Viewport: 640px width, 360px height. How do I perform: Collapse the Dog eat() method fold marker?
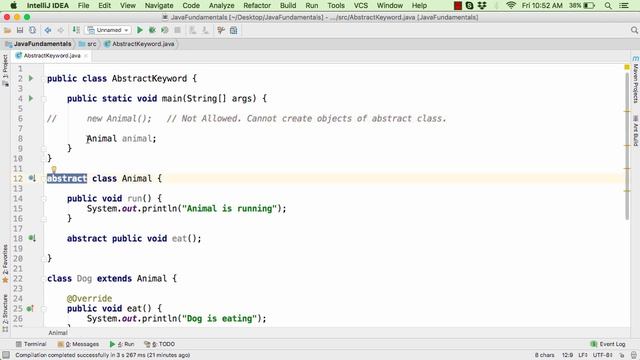(x=44, y=309)
